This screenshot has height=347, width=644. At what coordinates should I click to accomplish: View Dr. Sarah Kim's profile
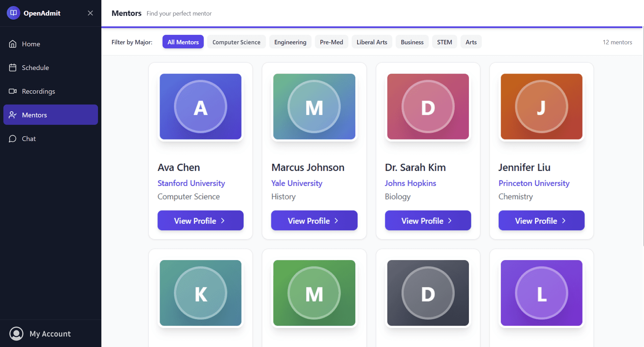click(x=428, y=221)
